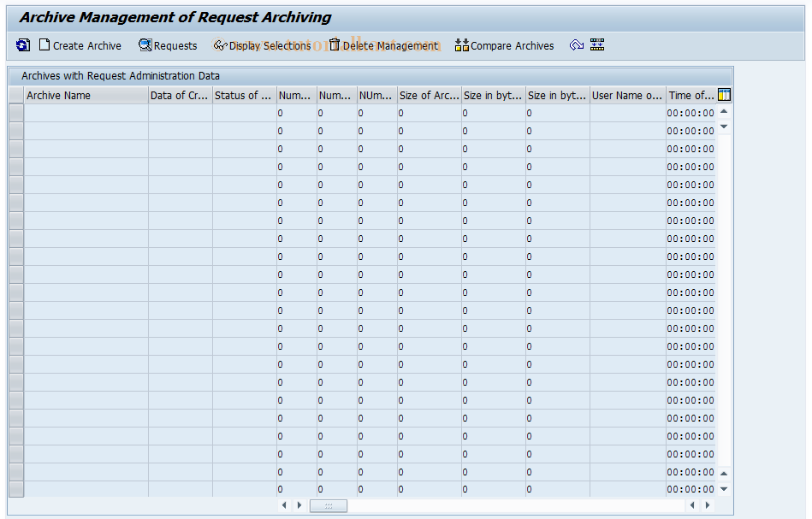Click the scroll-right arrow left of scrollbar thumb

[x=299, y=505]
